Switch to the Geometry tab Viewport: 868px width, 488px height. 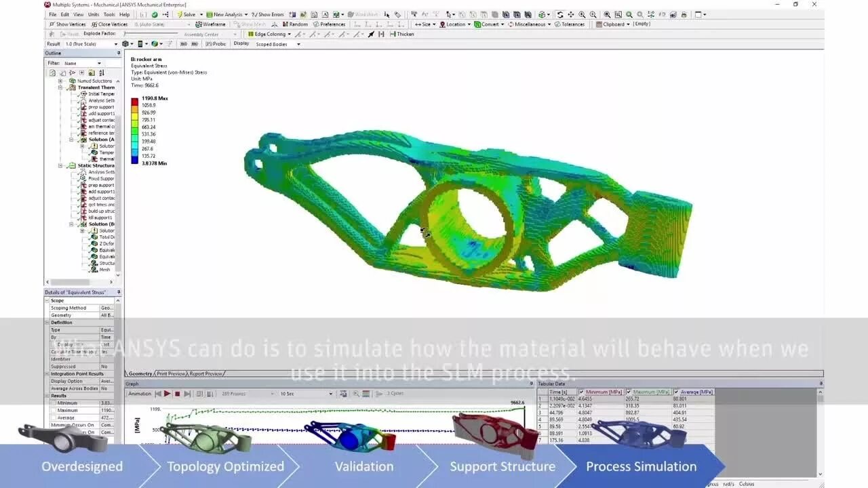(x=140, y=373)
